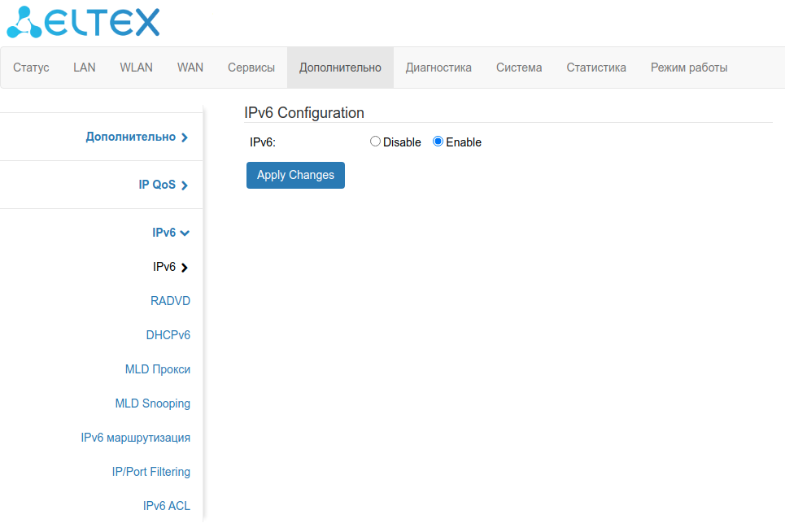This screenshot has width=785, height=532.
Task: Open IPv6 маршрутизация page
Action: point(136,438)
